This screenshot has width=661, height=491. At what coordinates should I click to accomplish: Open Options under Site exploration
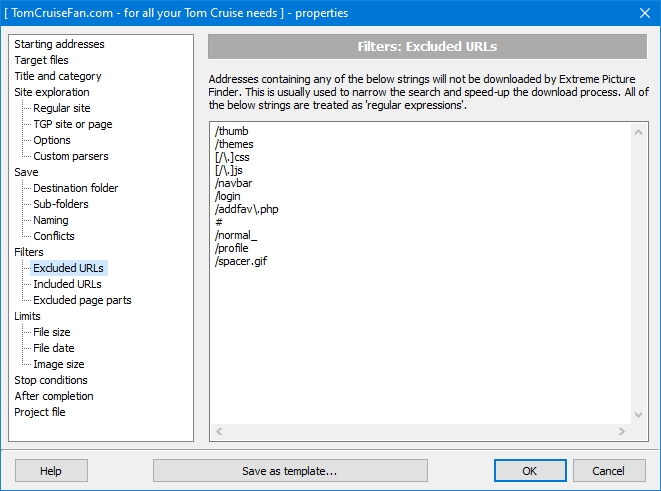click(52, 140)
